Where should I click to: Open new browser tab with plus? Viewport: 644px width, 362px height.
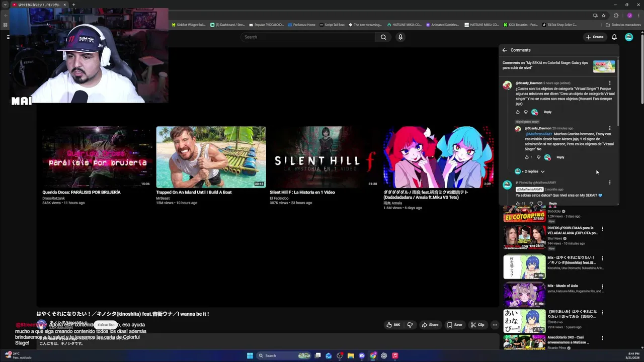73,5
